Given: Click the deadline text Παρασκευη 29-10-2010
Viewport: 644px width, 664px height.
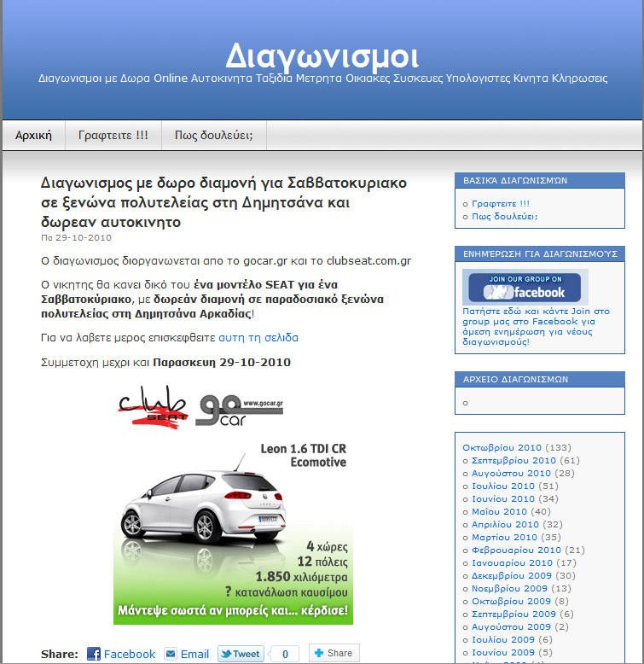Looking at the screenshot, I should 222,363.
